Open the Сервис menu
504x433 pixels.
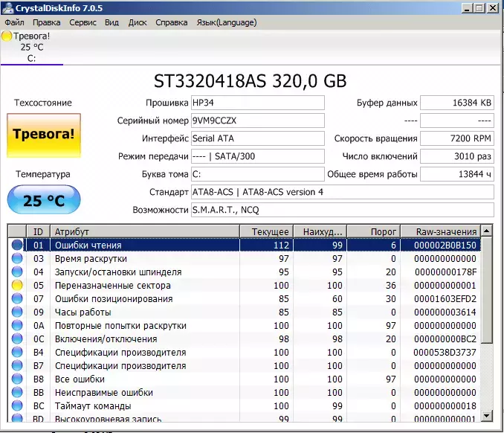[x=83, y=22]
